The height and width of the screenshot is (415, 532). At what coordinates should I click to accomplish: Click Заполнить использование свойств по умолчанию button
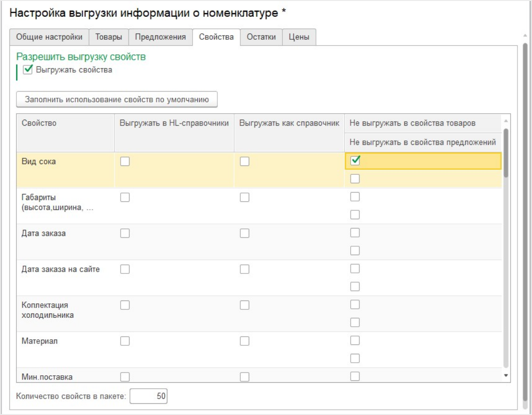tap(117, 99)
